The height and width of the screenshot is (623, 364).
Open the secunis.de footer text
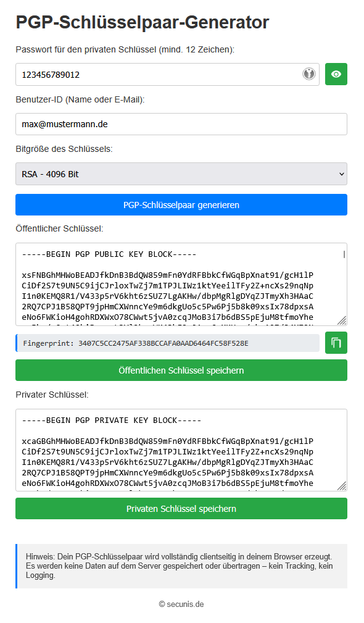(181, 604)
